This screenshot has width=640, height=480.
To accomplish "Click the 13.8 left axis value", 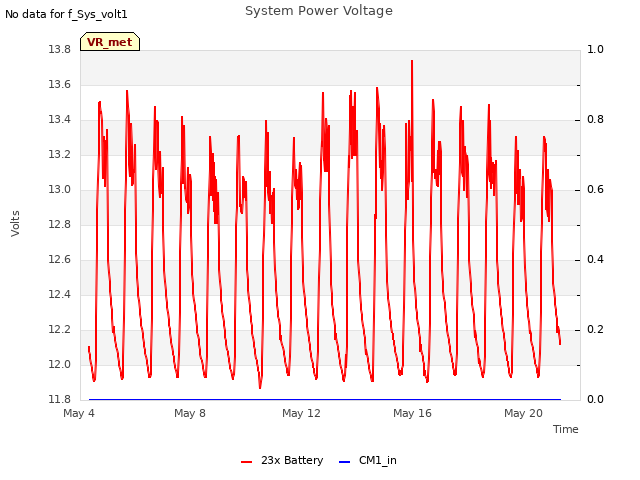I will [60, 49].
